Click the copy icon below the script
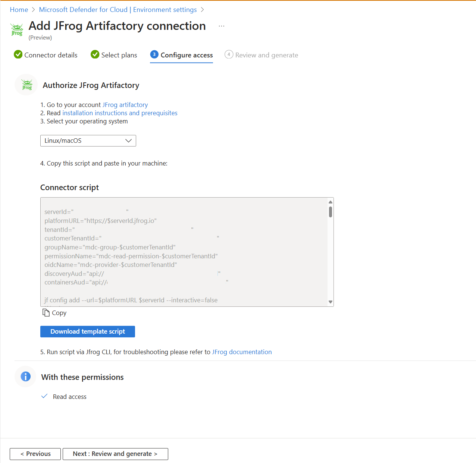 pyautogui.click(x=46, y=313)
